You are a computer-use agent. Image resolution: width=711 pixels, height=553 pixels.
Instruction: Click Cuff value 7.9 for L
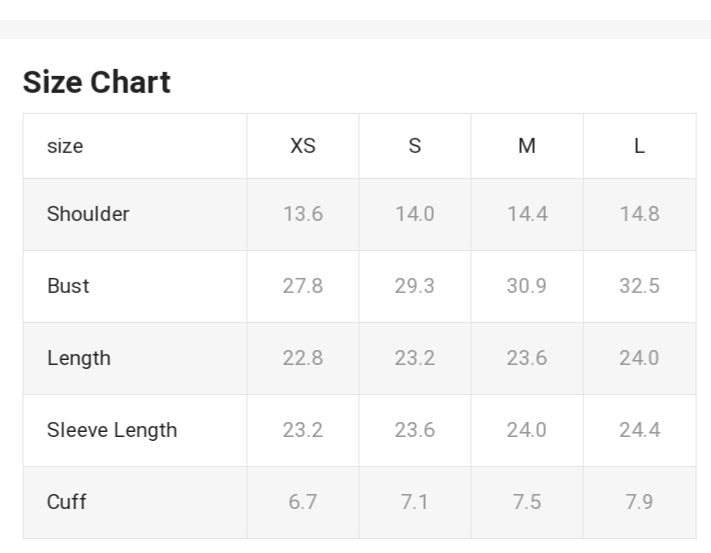pyautogui.click(x=639, y=502)
